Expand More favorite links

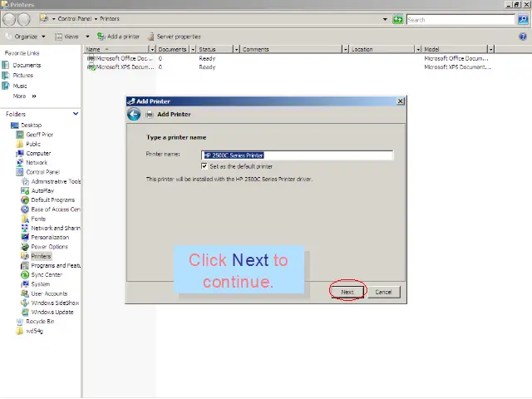tap(24, 96)
